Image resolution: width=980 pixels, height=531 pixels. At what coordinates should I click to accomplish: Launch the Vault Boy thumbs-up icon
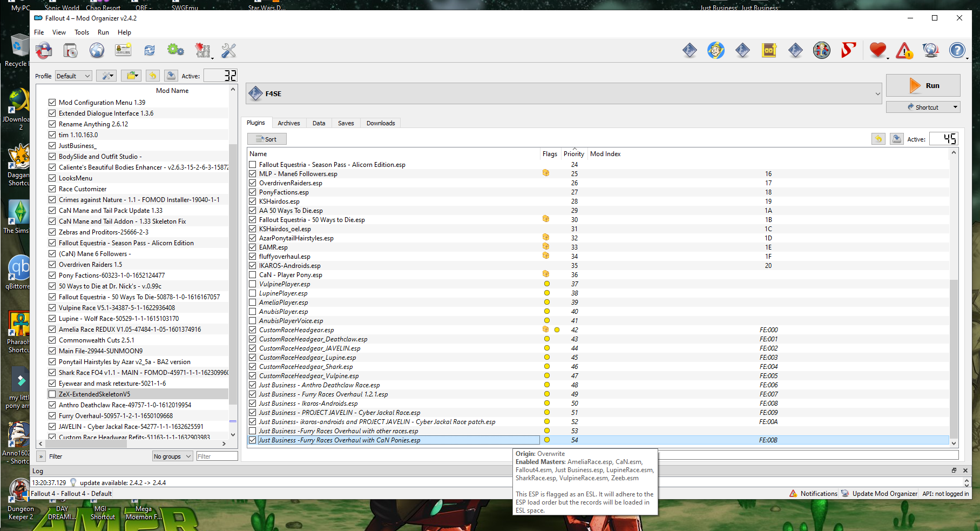822,51
